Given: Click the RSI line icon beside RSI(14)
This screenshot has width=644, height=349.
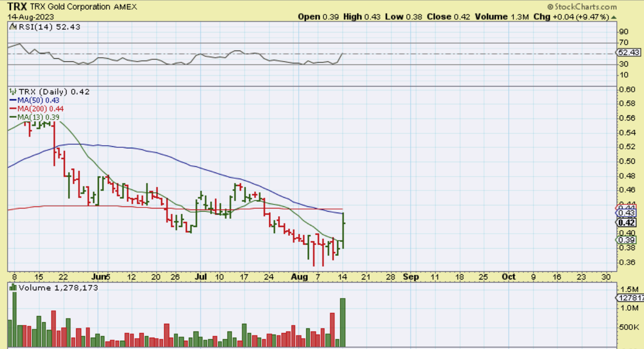Looking at the screenshot, I should [x=12, y=27].
